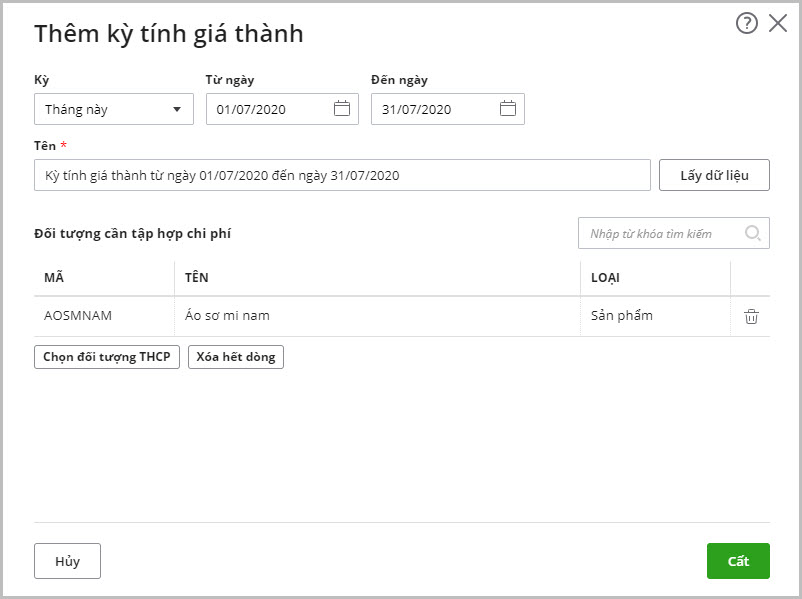Click the Chọn đối tượng THCP button
The height and width of the screenshot is (599, 802).
pos(107,357)
